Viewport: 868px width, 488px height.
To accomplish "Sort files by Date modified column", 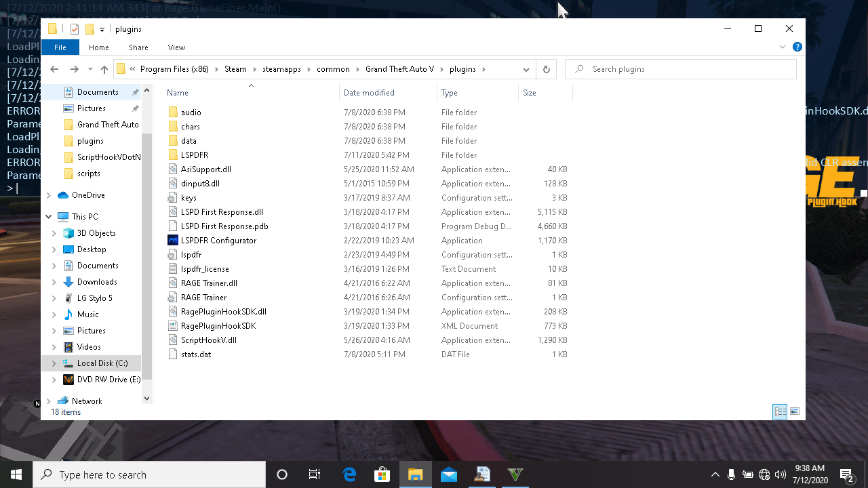I will 369,93.
